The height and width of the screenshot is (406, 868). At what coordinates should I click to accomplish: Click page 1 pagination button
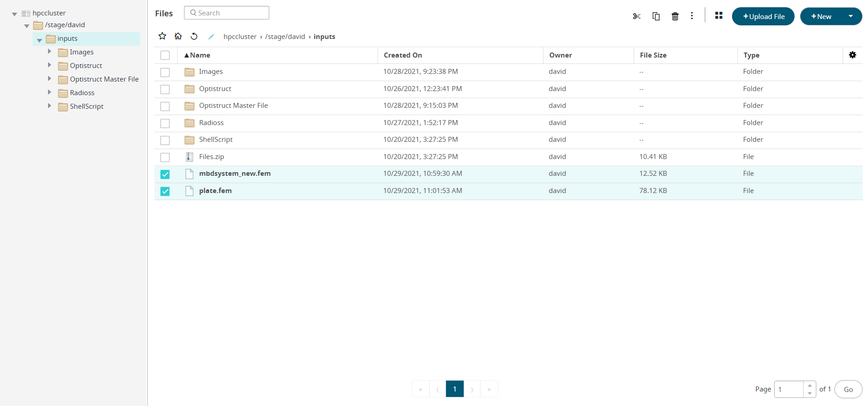(455, 389)
